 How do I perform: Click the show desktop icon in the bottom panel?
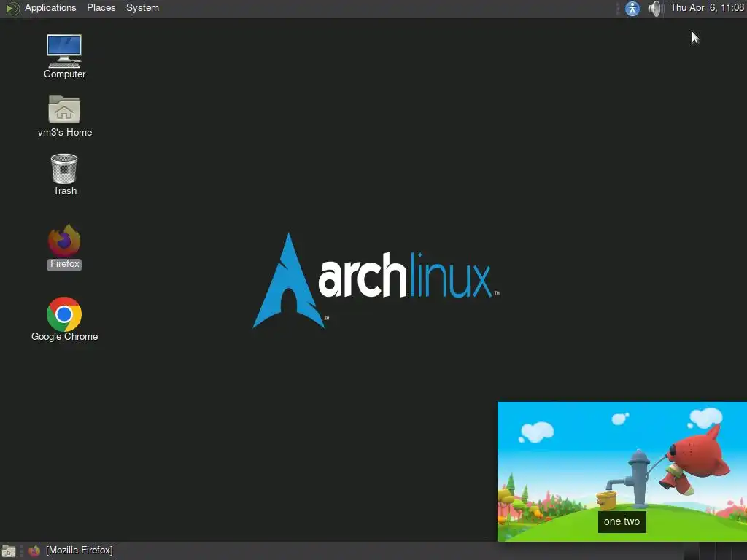(9, 551)
